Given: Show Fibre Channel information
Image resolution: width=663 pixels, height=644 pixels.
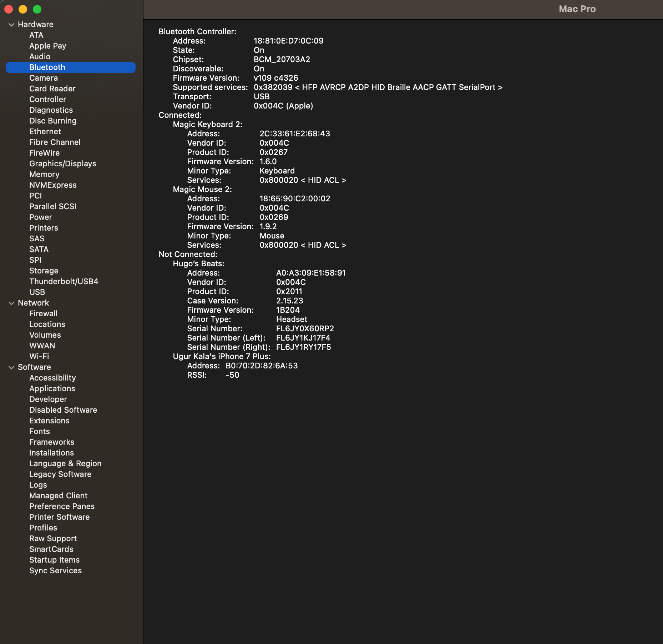Looking at the screenshot, I should click(55, 142).
